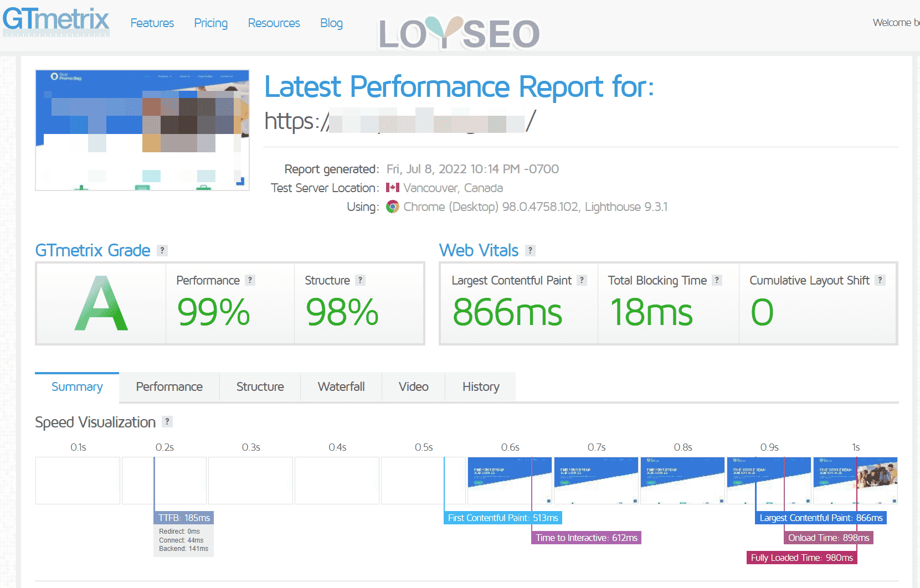Click the 0.7s filmstrip frame

click(596, 481)
